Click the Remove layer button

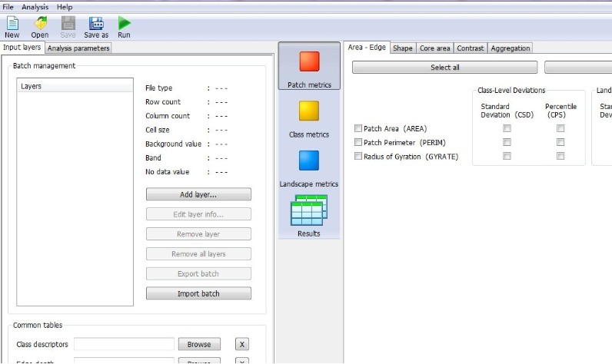click(x=198, y=233)
